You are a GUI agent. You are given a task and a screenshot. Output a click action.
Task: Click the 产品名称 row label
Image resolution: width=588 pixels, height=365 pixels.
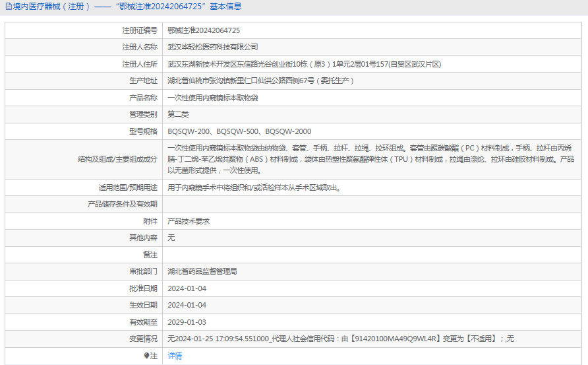pos(143,98)
